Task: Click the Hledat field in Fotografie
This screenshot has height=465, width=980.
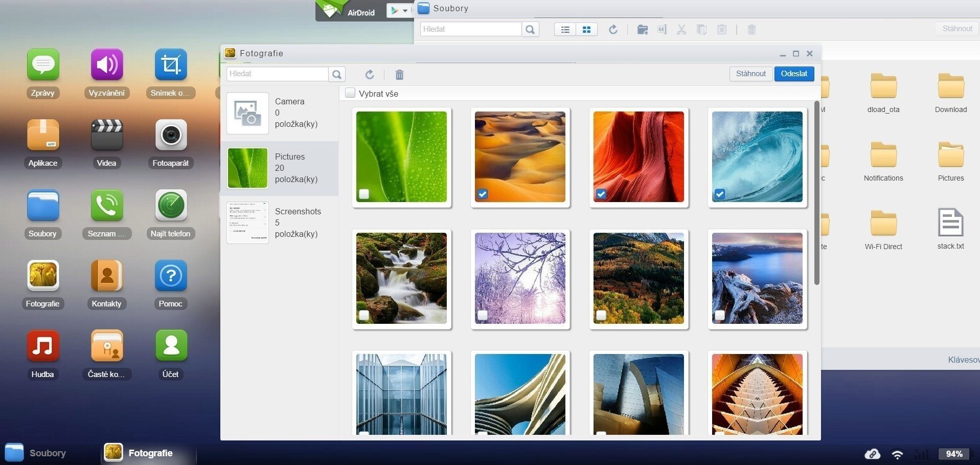Action: click(x=277, y=74)
